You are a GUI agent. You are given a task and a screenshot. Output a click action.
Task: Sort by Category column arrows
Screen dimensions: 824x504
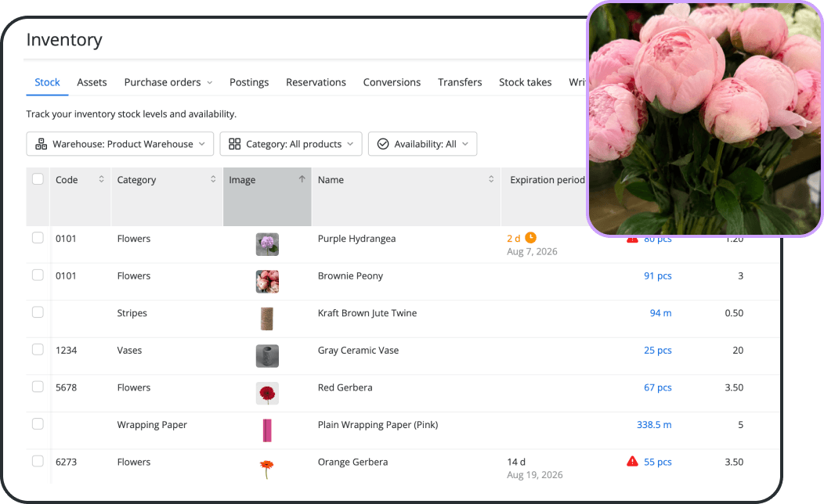[213, 179]
